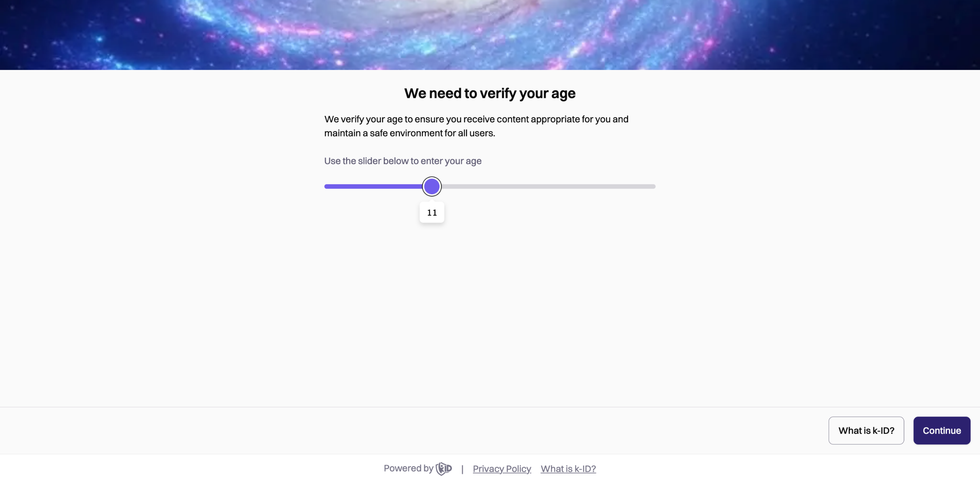980x483 pixels.
Task: Click the vertical separator bar in footer
Action: pos(462,469)
